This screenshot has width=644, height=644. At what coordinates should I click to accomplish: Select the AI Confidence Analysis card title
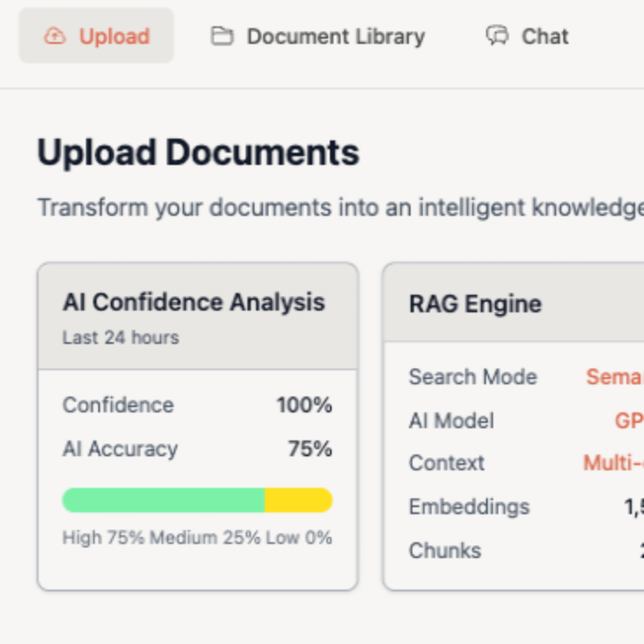point(193,303)
